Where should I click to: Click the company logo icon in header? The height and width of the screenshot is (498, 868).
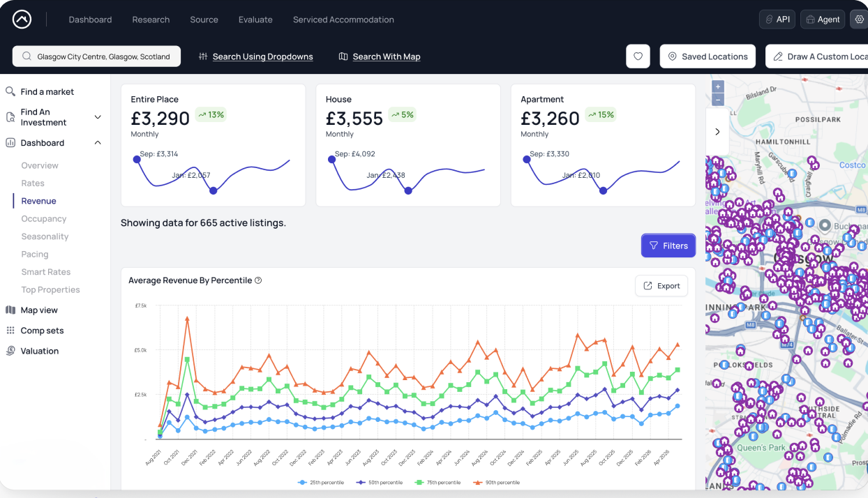point(22,20)
